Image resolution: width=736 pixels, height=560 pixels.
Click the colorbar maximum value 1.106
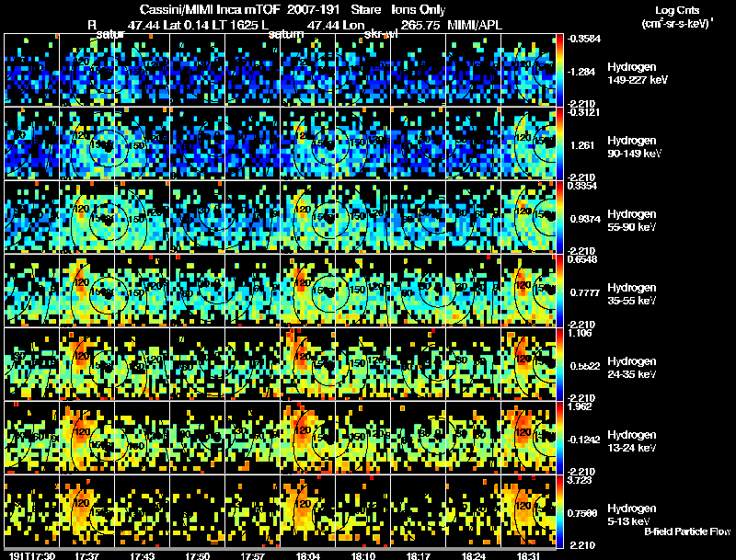coord(580,333)
